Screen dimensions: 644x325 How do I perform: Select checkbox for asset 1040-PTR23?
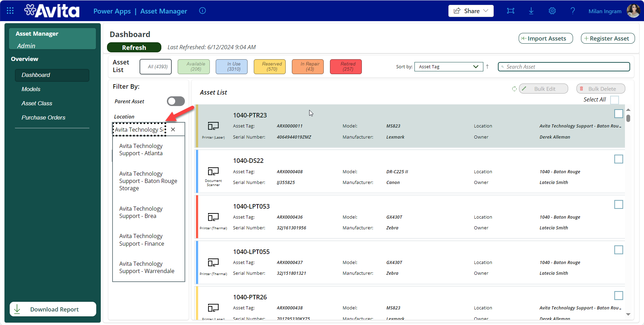(x=618, y=114)
